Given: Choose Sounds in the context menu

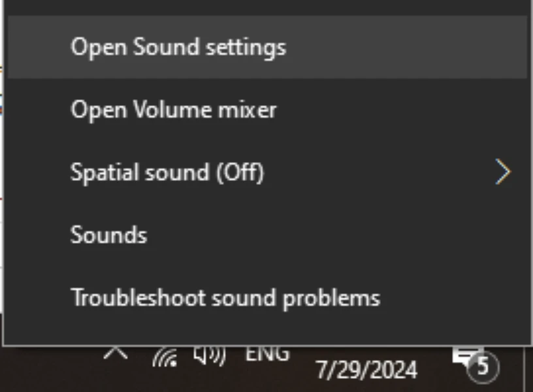Looking at the screenshot, I should tap(108, 235).
